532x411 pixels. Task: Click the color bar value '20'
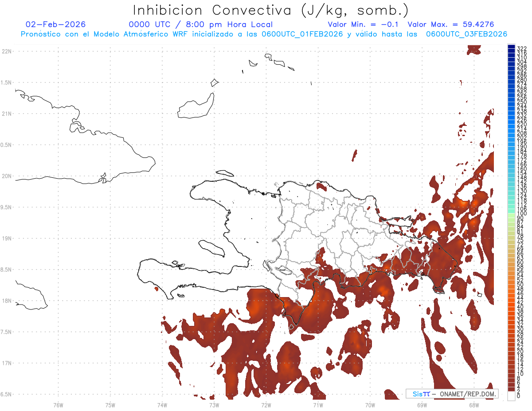pyautogui.click(x=520, y=351)
